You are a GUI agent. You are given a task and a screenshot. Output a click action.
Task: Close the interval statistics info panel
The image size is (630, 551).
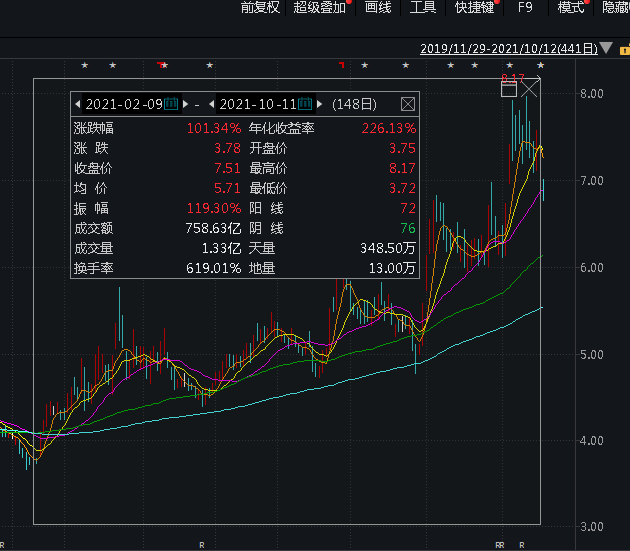coord(407,104)
